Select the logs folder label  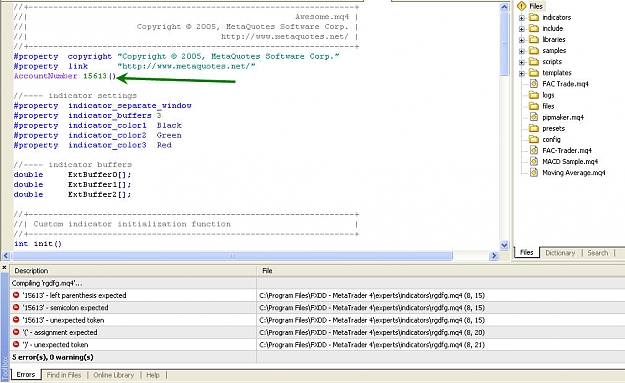548,95
